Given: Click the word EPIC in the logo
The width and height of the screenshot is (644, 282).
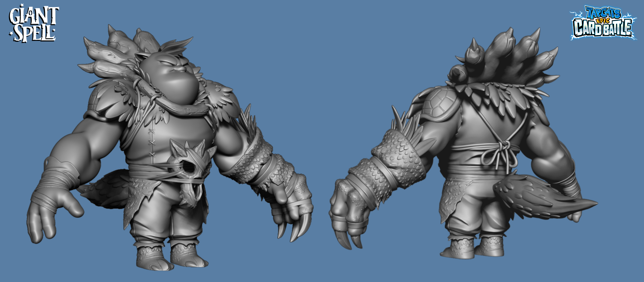Looking at the screenshot, I should 603,21.
